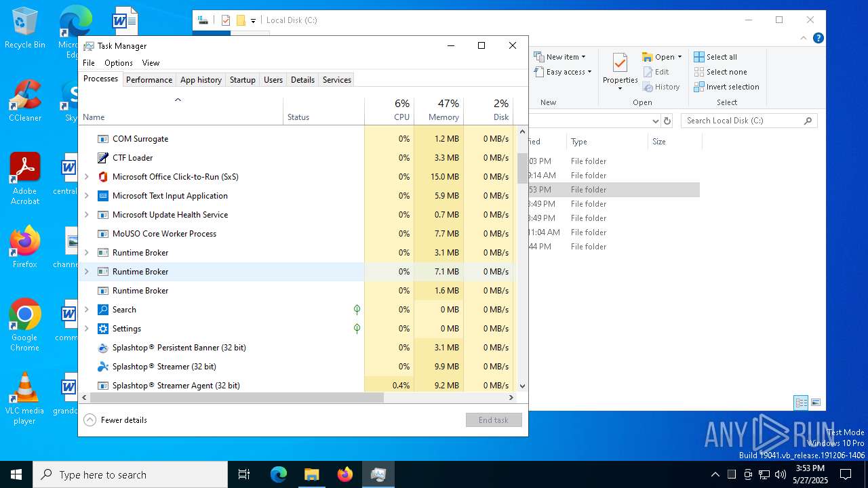Image resolution: width=868 pixels, height=488 pixels.
Task: Switch to the Performance tab
Action: [x=149, y=80]
